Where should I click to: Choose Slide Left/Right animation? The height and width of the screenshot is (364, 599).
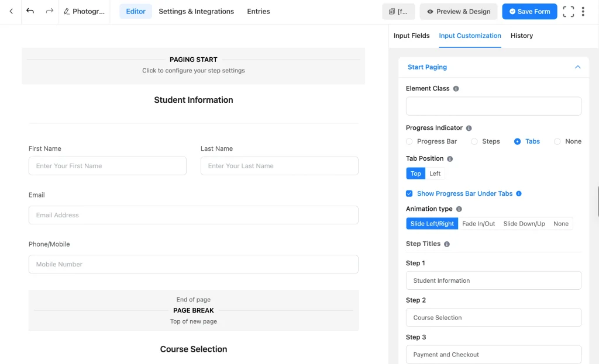[432, 224]
